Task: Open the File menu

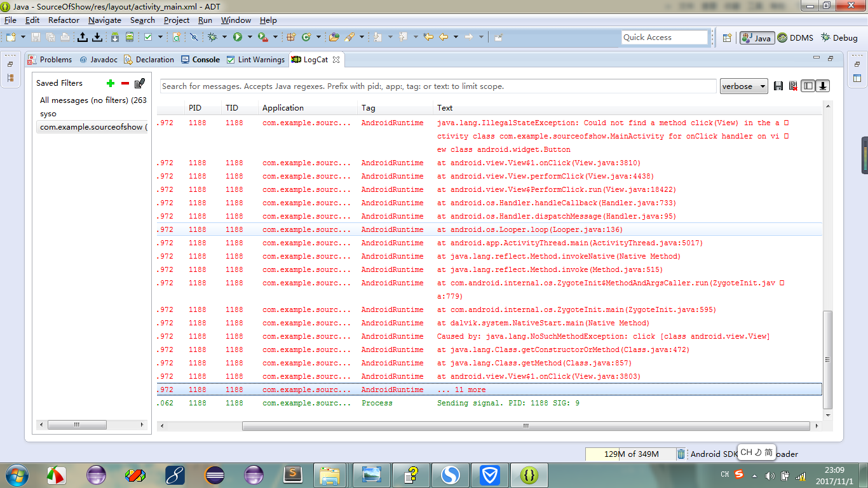Action: tap(10, 20)
